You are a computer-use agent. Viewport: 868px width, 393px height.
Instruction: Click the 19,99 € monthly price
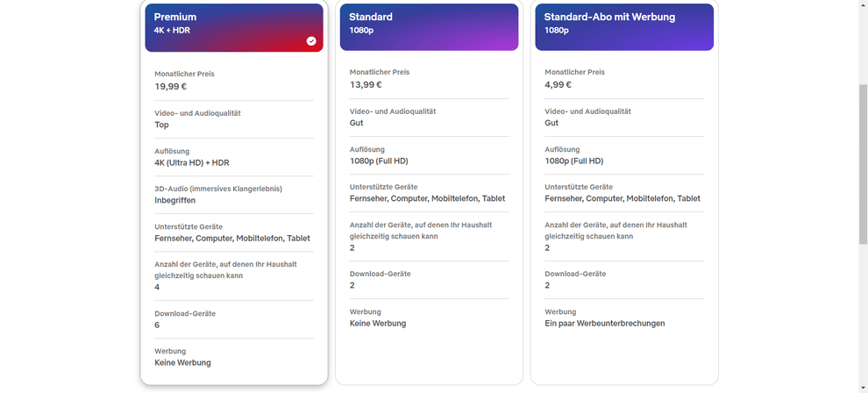[171, 87]
